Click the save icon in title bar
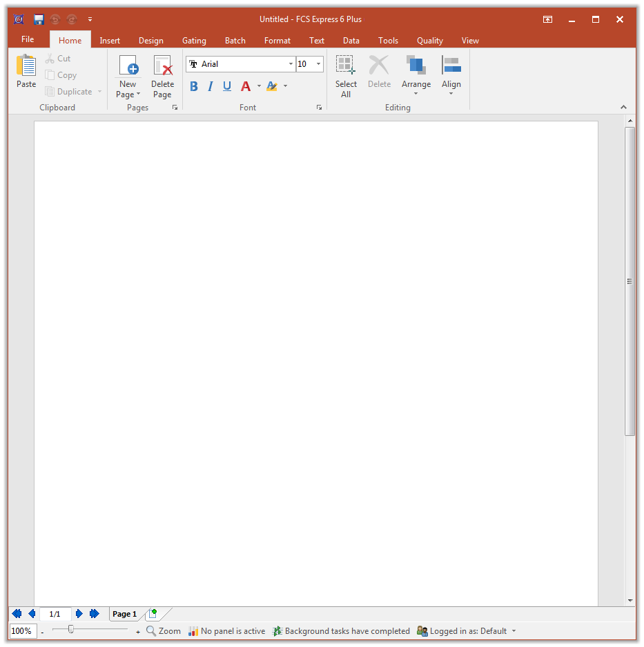 (39, 19)
